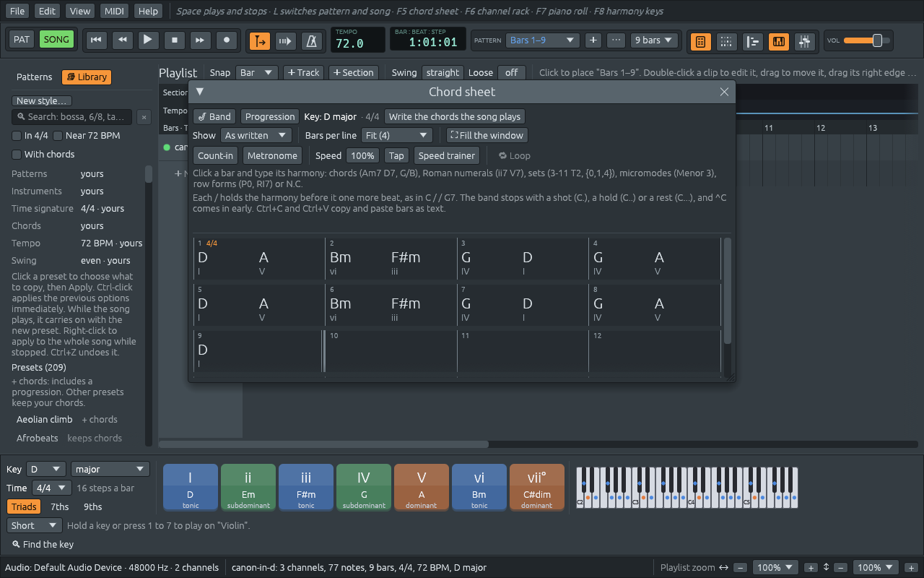Click the 'Progression' button
The width and height of the screenshot is (924, 578).
[x=270, y=116]
